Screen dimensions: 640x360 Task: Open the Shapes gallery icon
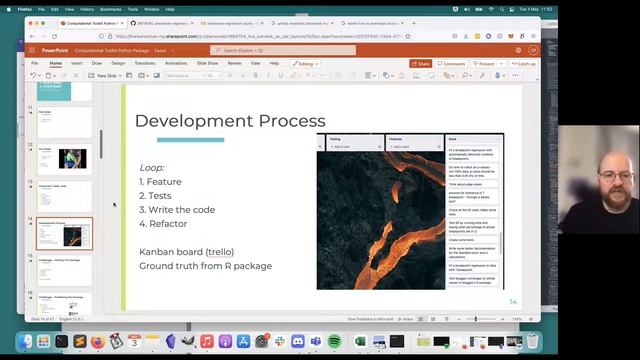(385, 76)
